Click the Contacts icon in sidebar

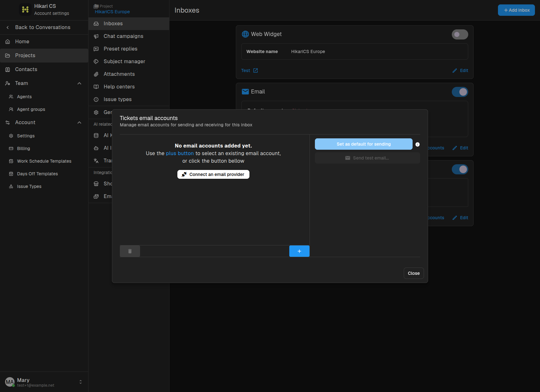click(8, 69)
